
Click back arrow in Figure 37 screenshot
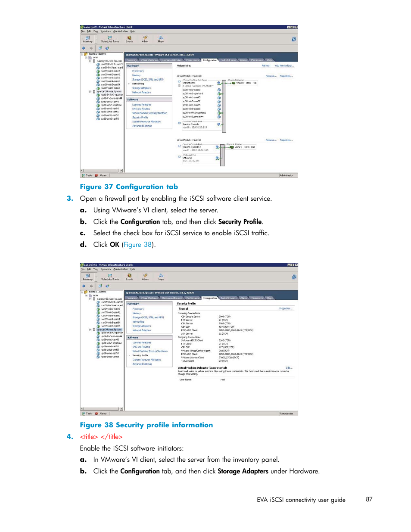[84, 48]
